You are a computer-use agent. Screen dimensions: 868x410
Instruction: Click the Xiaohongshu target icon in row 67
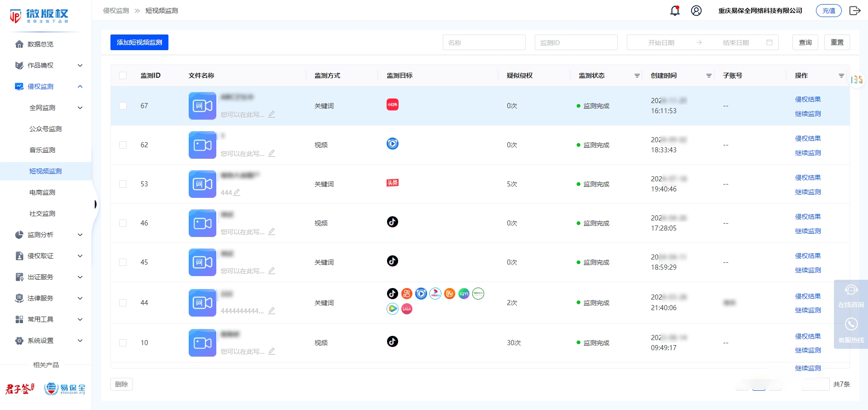click(x=392, y=104)
